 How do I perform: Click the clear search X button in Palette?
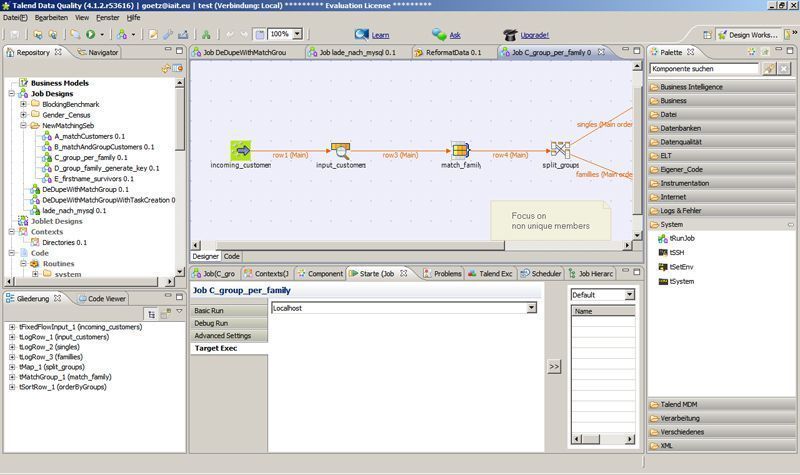784,68
